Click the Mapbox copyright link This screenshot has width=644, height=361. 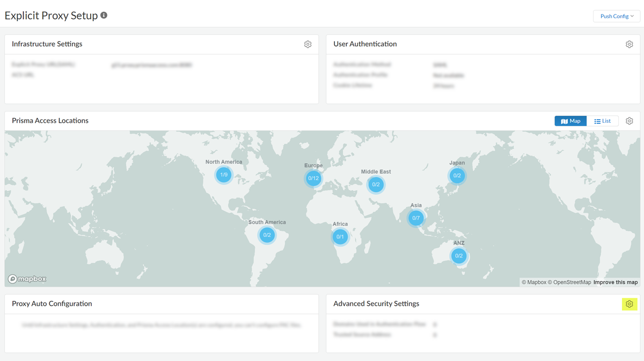pos(533,282)
